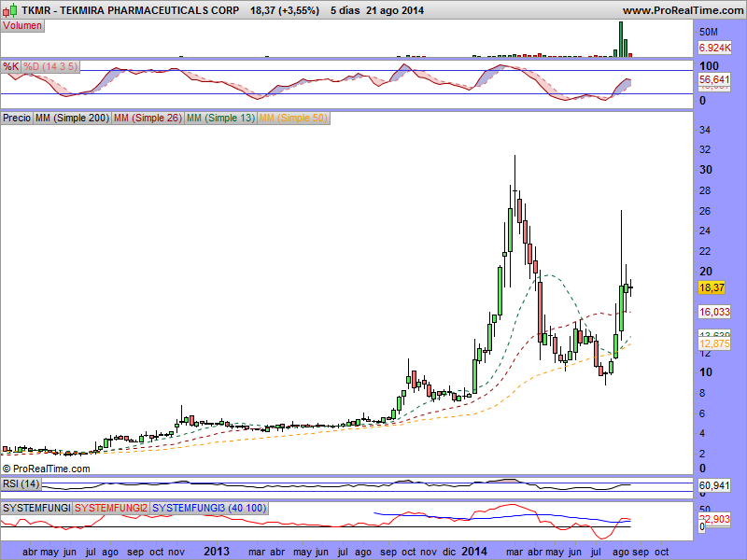Image resolution: width=747 pixels, height=560 pixels.
Task: Click the 4 level on the price axis
Action: pos(702,434)
